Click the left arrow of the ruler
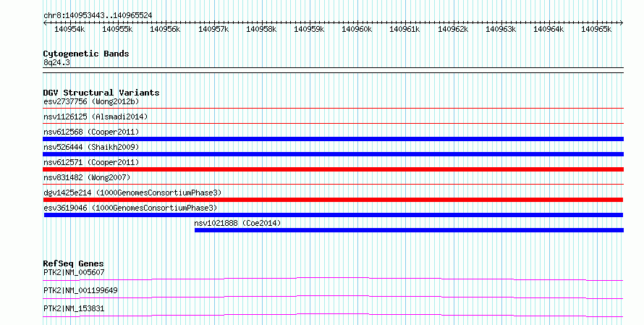This screenshot has width=644, height=325. point(45,23)
